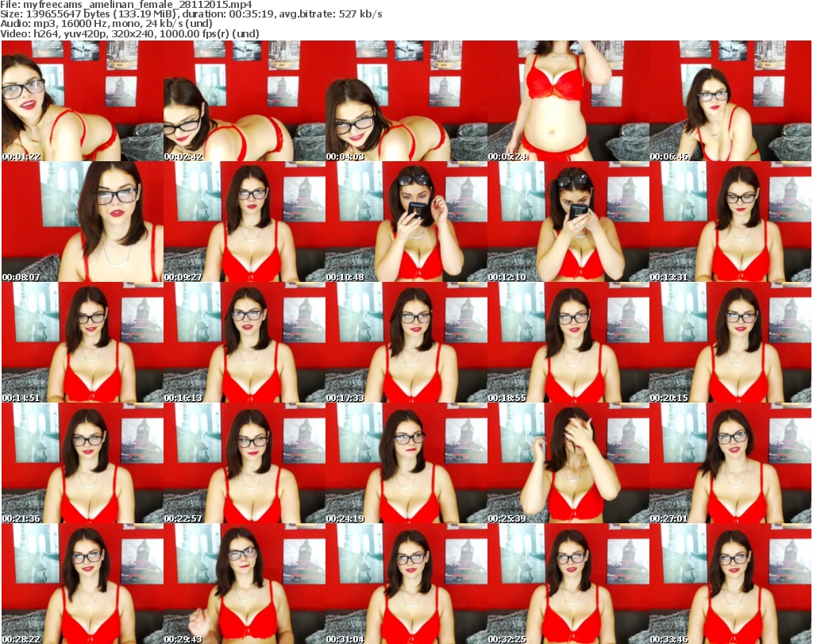This screenshot has height=644, width=813.
Task: Click the thumbnail stamped 00:31:04
Action: pos(406,584)
